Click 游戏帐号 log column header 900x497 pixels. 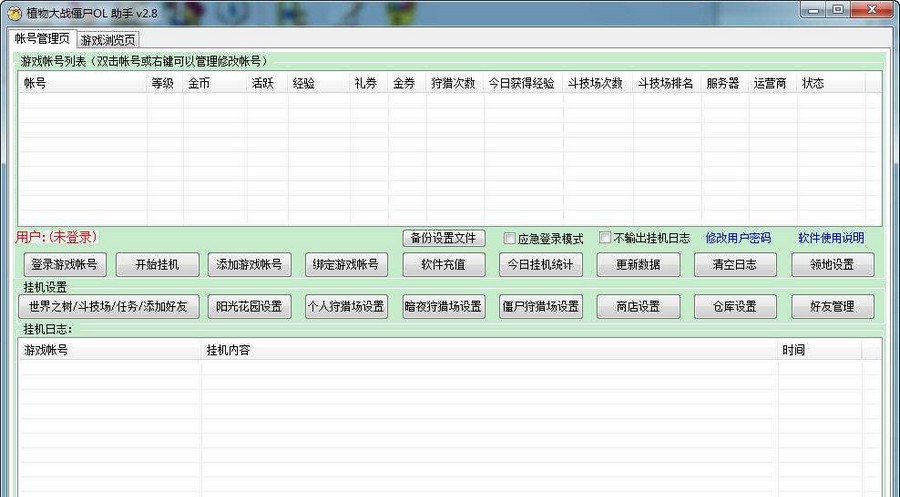110,350
